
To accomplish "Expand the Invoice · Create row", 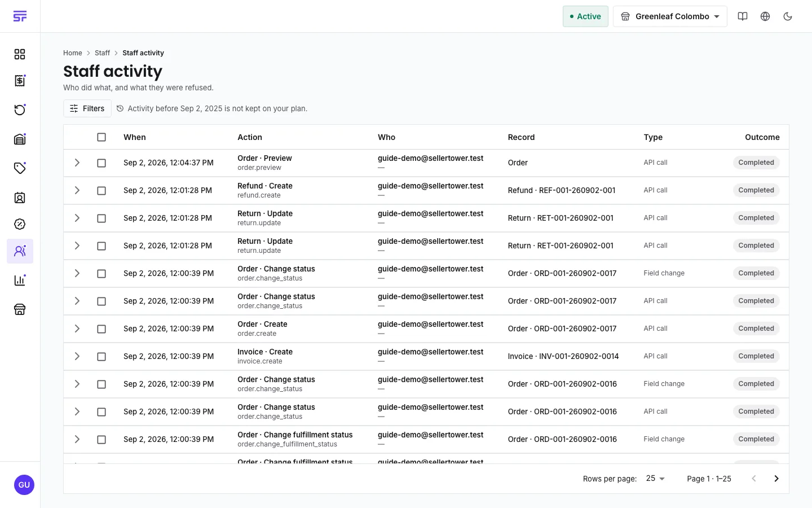I will click(x=77, y=356).
